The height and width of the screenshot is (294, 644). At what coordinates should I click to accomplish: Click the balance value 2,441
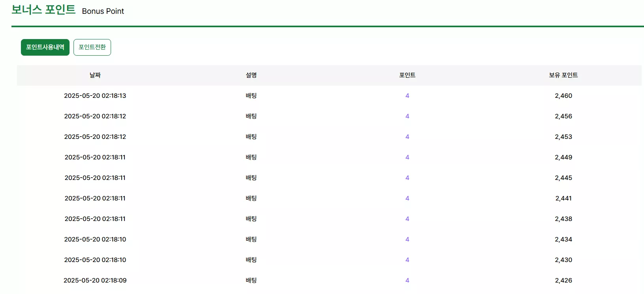pyautogui.click(x=563, y=198)
